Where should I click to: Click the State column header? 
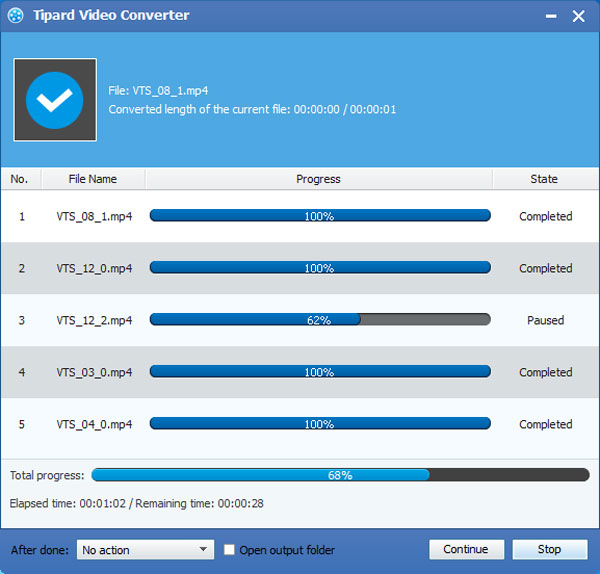(545, 179)
